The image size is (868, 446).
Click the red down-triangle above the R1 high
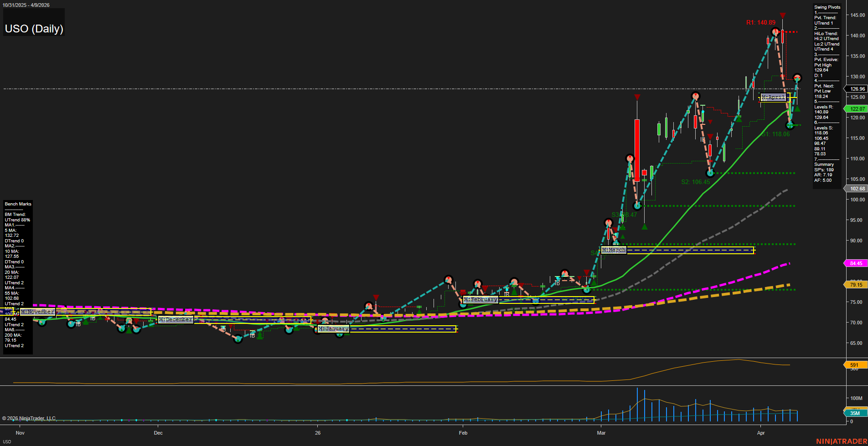tap(782, 16)
